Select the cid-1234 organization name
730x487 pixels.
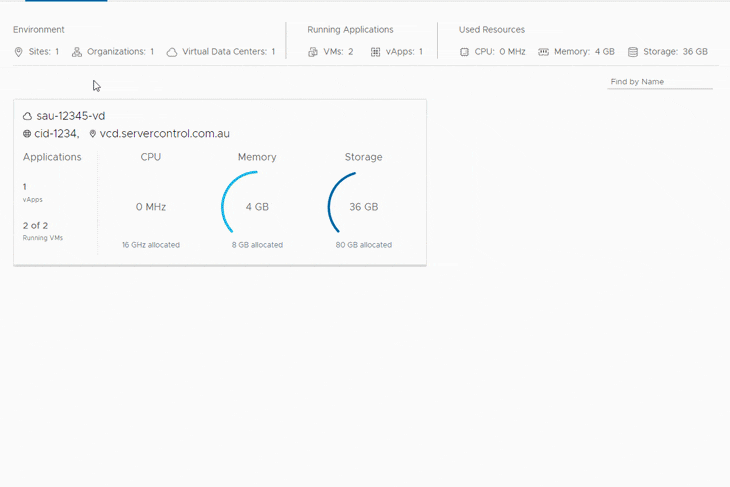pyautogui.click(x=56, y=134)
